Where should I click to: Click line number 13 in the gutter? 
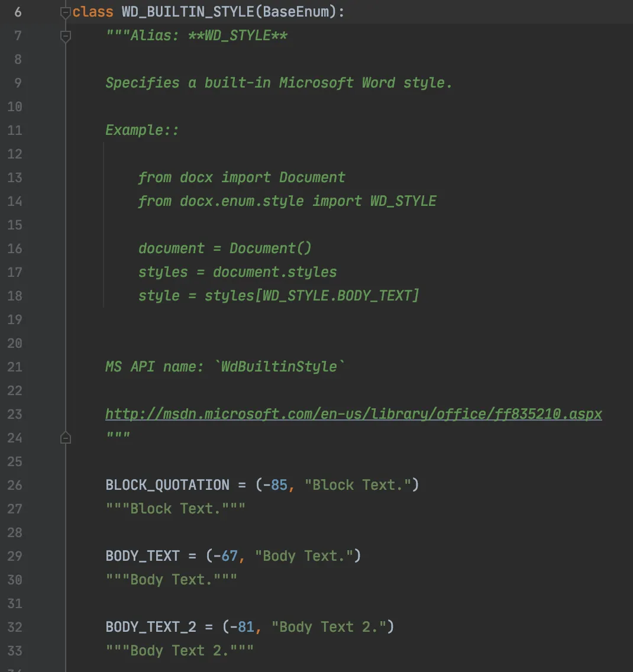[x=15, y=177]
